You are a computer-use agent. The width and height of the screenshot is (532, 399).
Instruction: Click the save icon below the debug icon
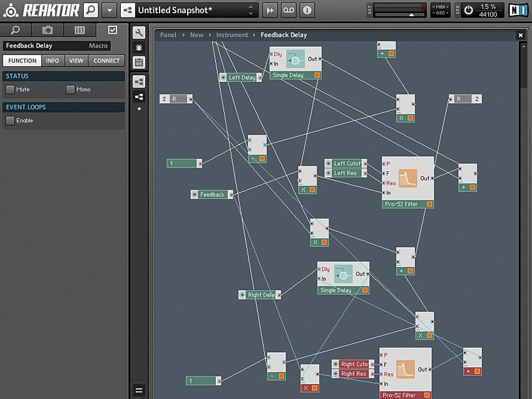point(138,63)
